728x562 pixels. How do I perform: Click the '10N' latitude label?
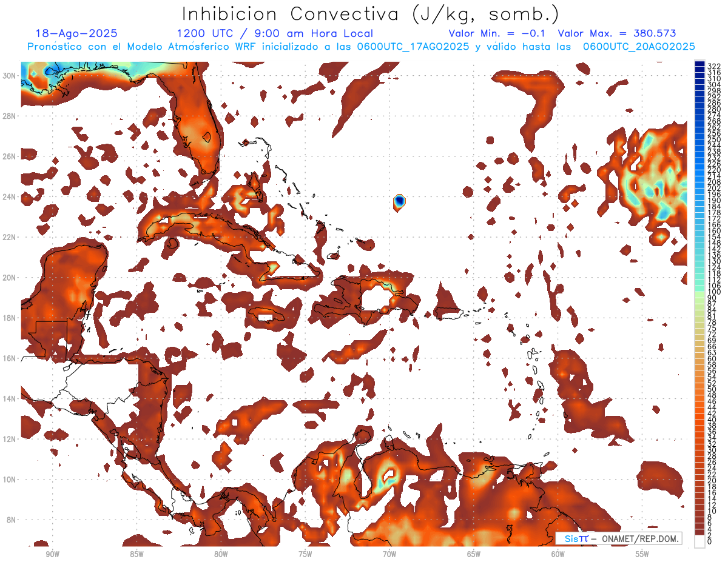(x=10, y=480)
